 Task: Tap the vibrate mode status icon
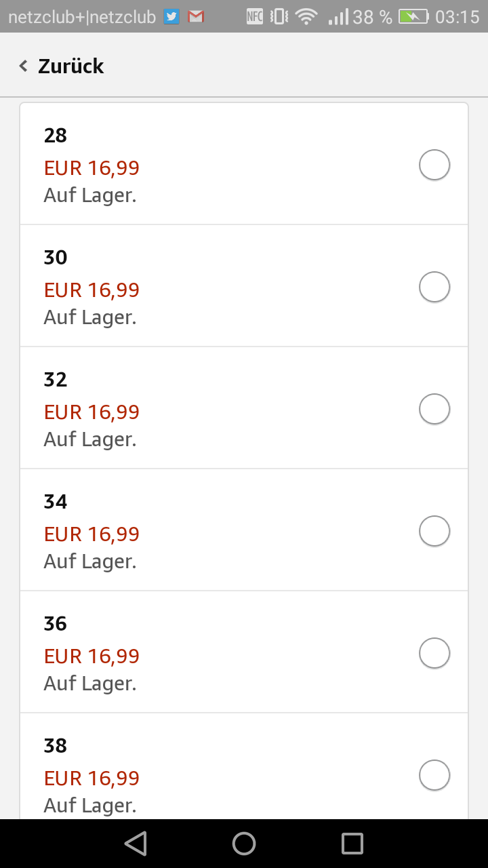click(x=279, y=17)
